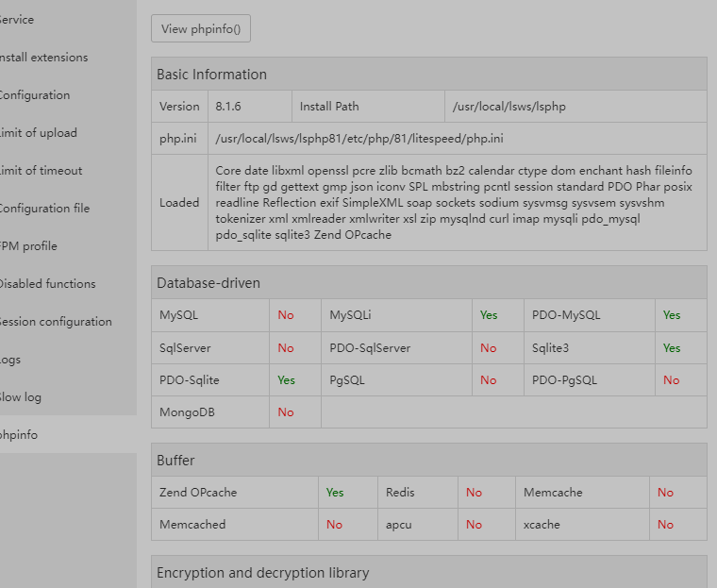Screen dimensions: 717x588
Task: Click the loaded extensions list text
Action: coord(453,202)
